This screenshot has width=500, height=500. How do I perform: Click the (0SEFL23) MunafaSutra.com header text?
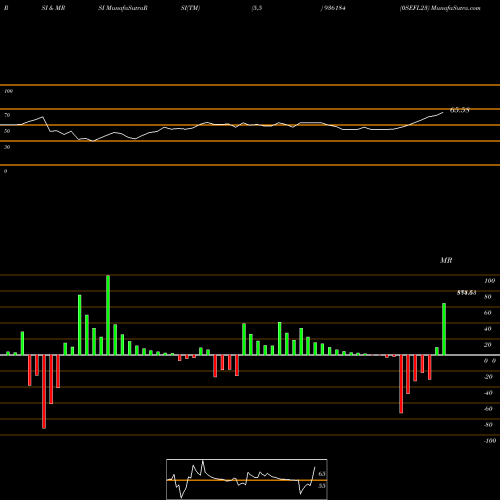440,8
